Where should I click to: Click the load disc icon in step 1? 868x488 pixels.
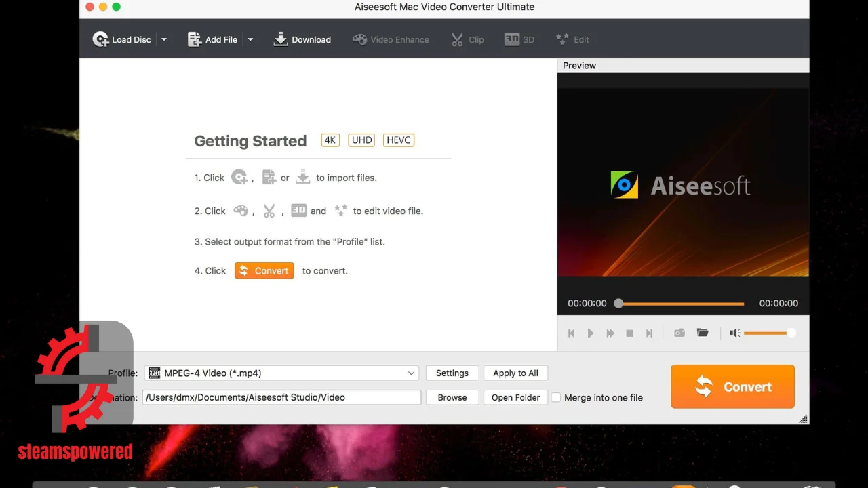pyautogui.click(x=239, y=178)
